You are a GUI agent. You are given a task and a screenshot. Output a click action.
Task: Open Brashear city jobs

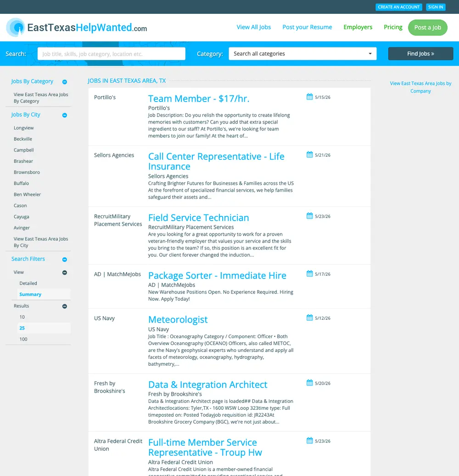[23, 161]
